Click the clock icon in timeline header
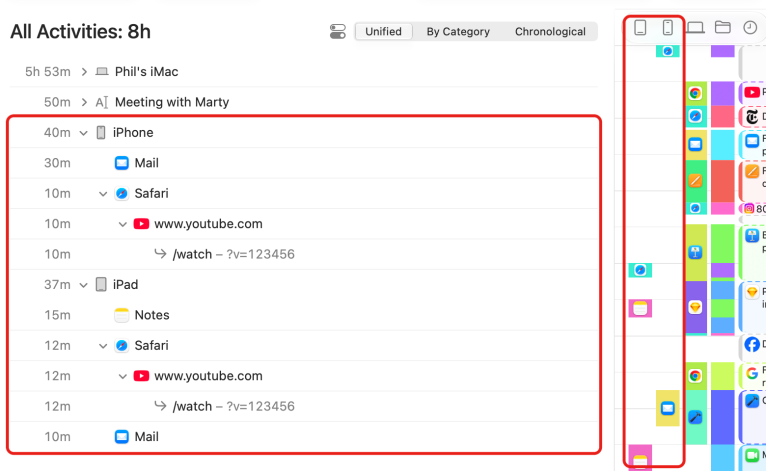The image size is (766, 471). click(750, 27)
